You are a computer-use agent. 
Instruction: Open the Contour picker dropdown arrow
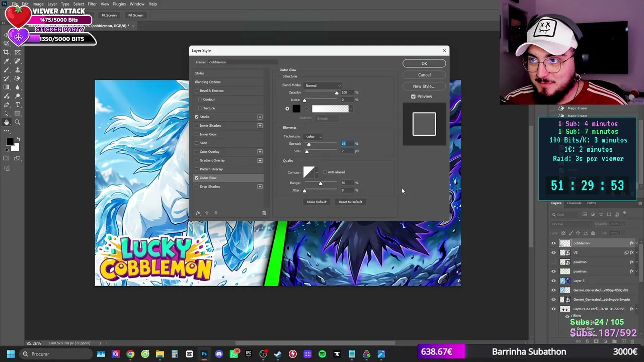316,173
